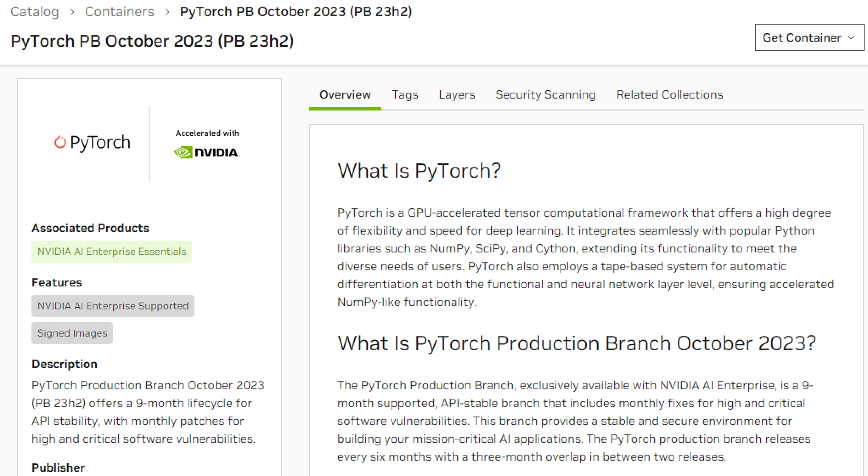868x476 pixels.
Task: Click the NVIDIA logo in the sidebar
Action: pos(208,152)
